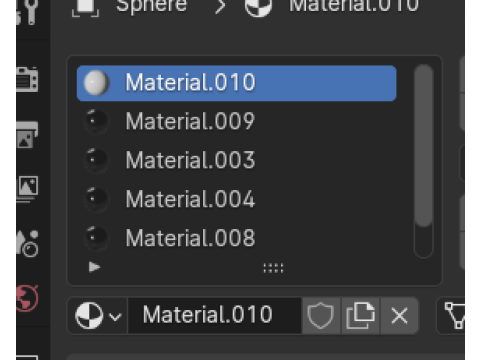This screenshot has width=480, height=360.
Task: Select the Material.003 slot
Action: click(236, 160)
